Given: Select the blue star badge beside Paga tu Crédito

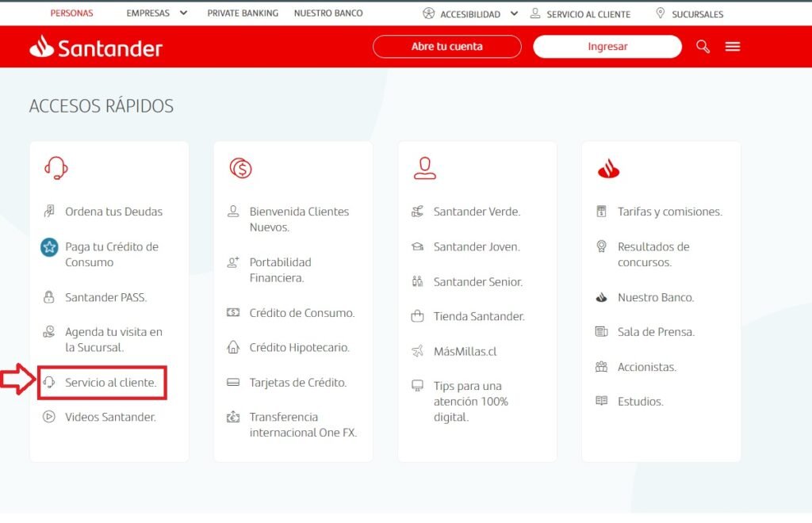Looking at the screenshot, I should (x=48, y=246).
